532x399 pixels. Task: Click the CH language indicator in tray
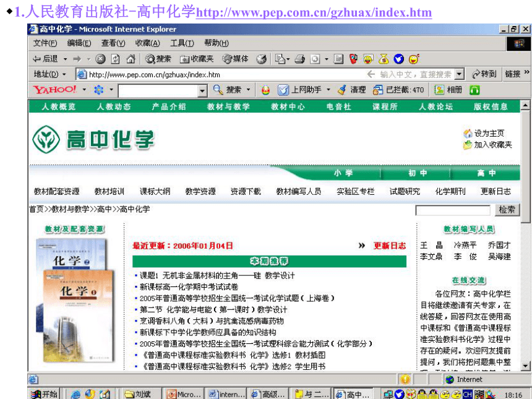[x=468, y=395]
